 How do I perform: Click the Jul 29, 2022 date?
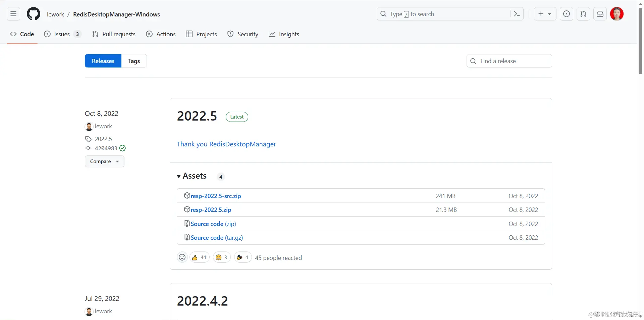click(102, 299)
